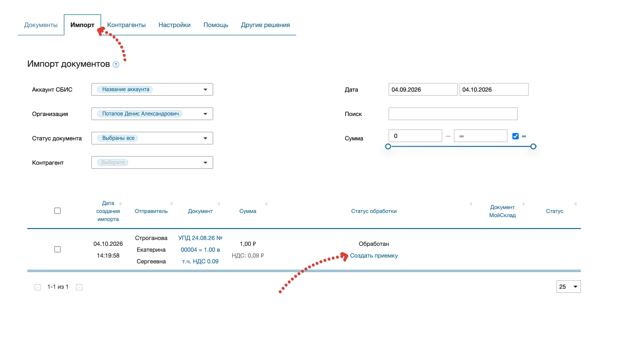Toggle select-all checkbox in table header
Screen dimensions: 632x364
58,211
